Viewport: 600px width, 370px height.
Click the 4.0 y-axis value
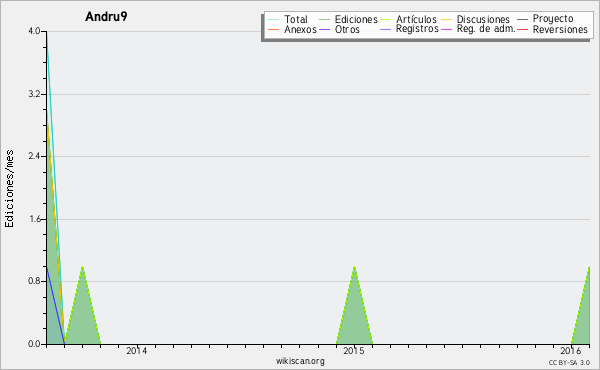click(x=34, y=31)
